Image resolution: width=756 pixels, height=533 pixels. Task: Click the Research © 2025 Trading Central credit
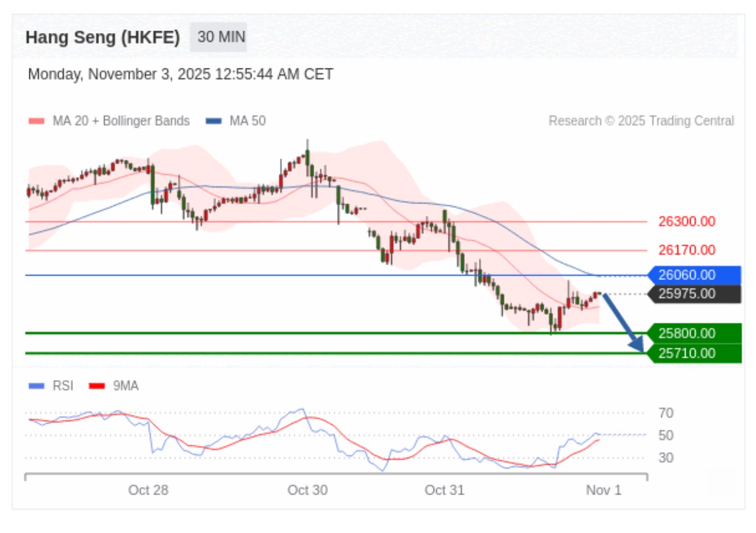click(641, 121)
